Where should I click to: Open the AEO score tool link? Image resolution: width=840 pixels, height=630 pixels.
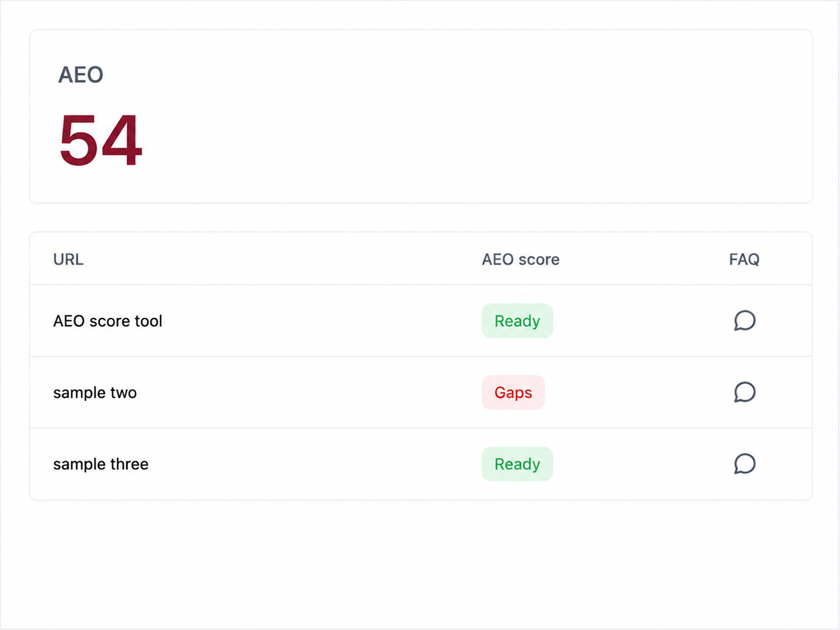coord(108,321)
